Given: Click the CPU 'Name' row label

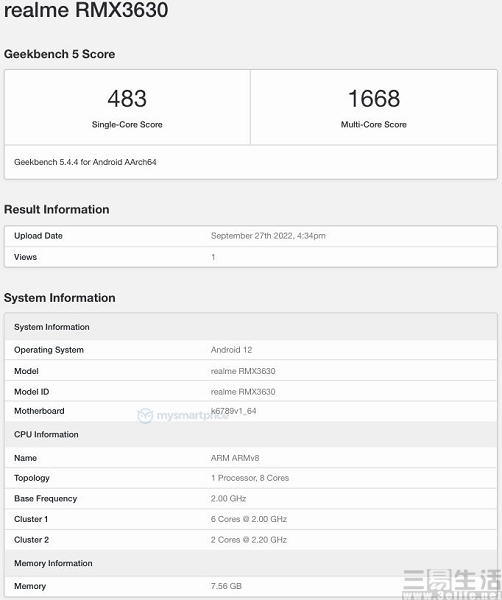Looking at the screenshot, I should click(25, 458).
